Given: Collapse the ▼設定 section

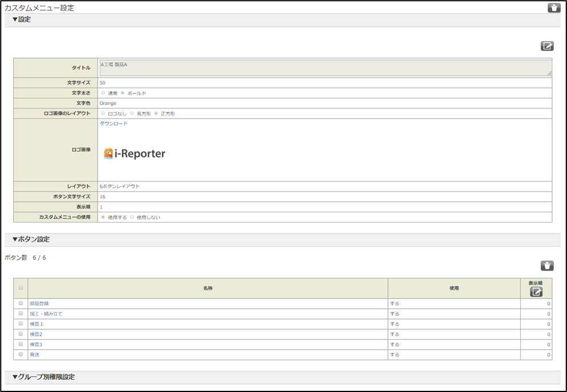Looking at the screenshot, I should [x=22, y=19].
